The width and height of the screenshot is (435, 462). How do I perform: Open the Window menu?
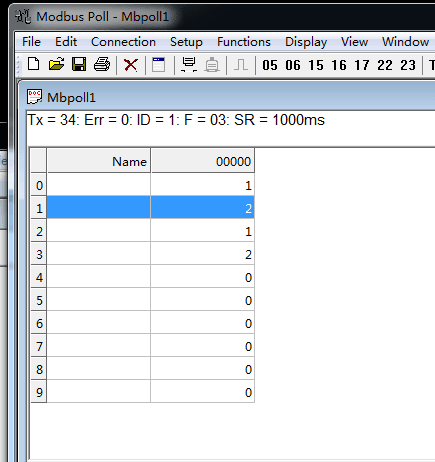click(x=405, y=42)
